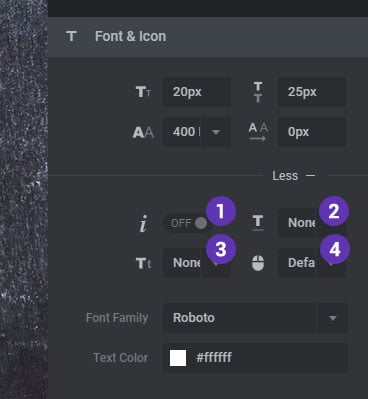Click the T icon beside Font & Icon
Image resolution: width=368 pixels, height=399 pixels.
(x=72, y=36)
